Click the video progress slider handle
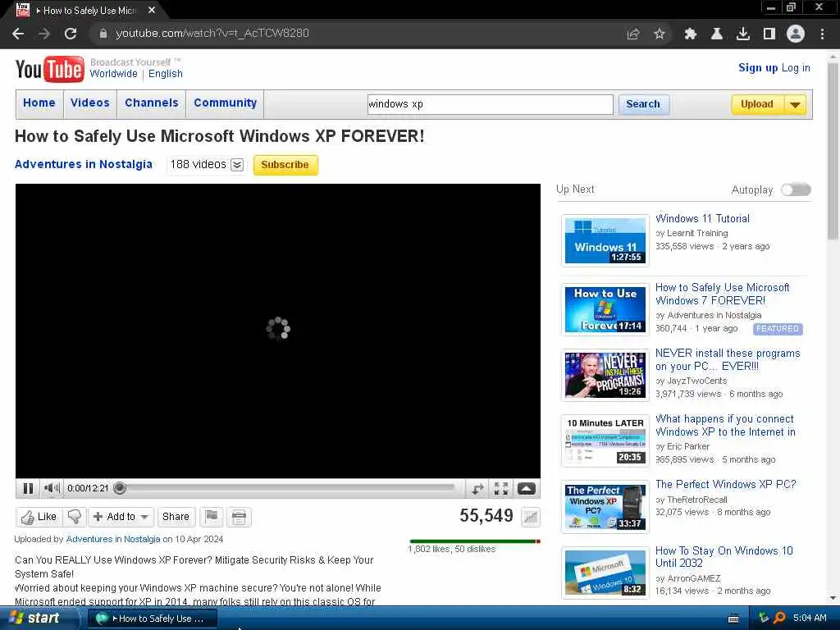 point(120,488)
